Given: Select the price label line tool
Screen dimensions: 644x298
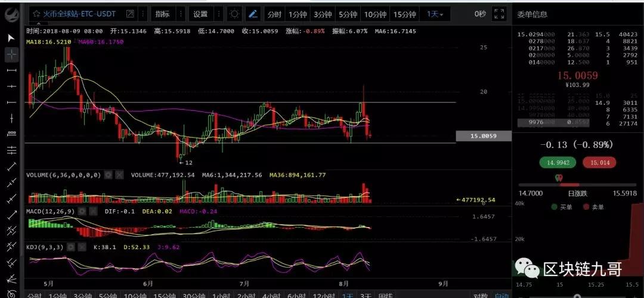Looking at the screenshot, I should [11, 134].
